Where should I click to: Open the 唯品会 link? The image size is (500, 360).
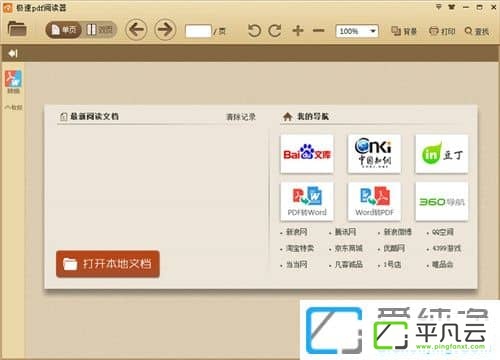[x=443, y=265]
